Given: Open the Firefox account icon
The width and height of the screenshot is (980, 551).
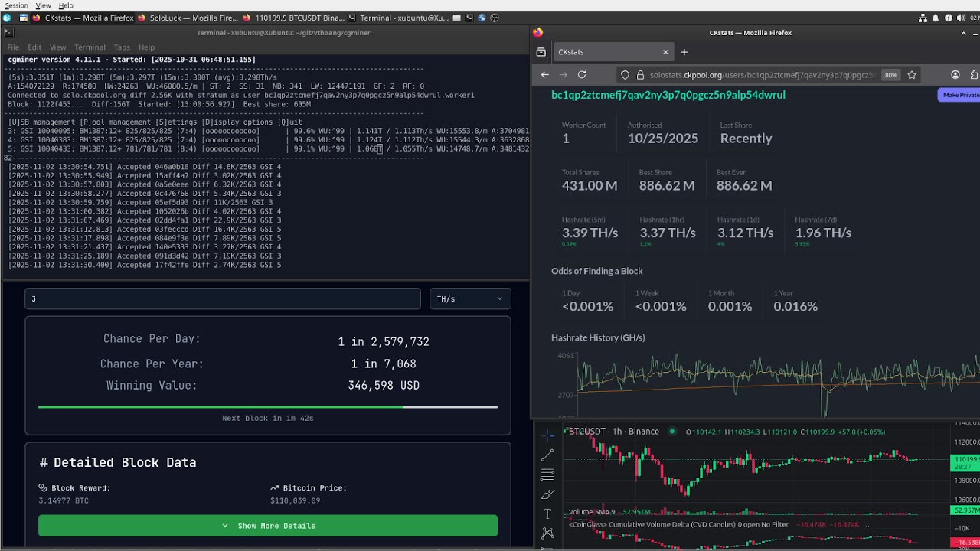Looking at the screenshot, I should tap(955, 75).
